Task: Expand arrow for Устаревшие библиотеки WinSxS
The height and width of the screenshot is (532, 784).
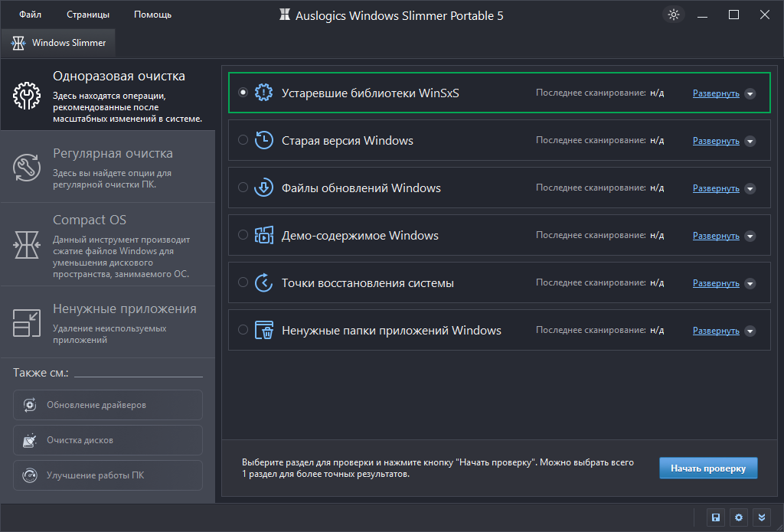Action: pos(750,94)
